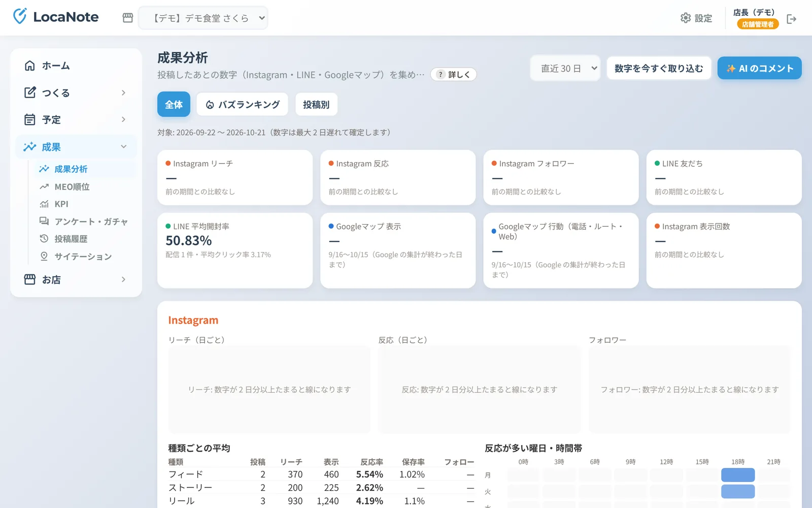812x508 pixels.
Task: Collapse the 成果 submenu chevron
Action: 123,147
